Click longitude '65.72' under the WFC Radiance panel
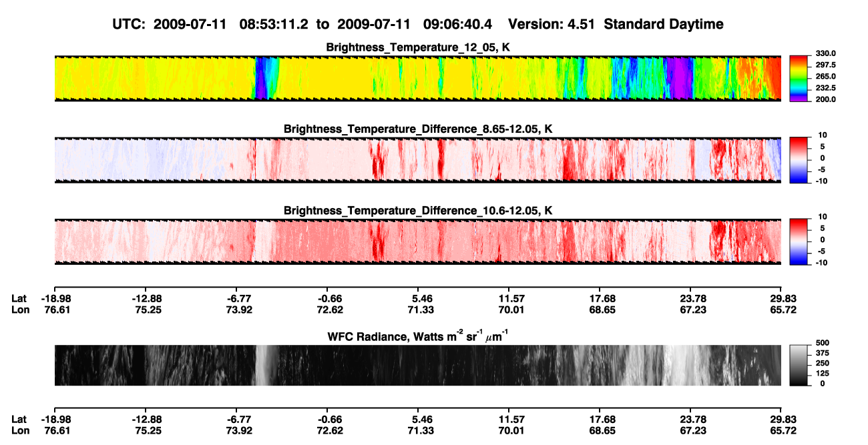Viewport: 868px width, 445px height. (x=783, y=430)
